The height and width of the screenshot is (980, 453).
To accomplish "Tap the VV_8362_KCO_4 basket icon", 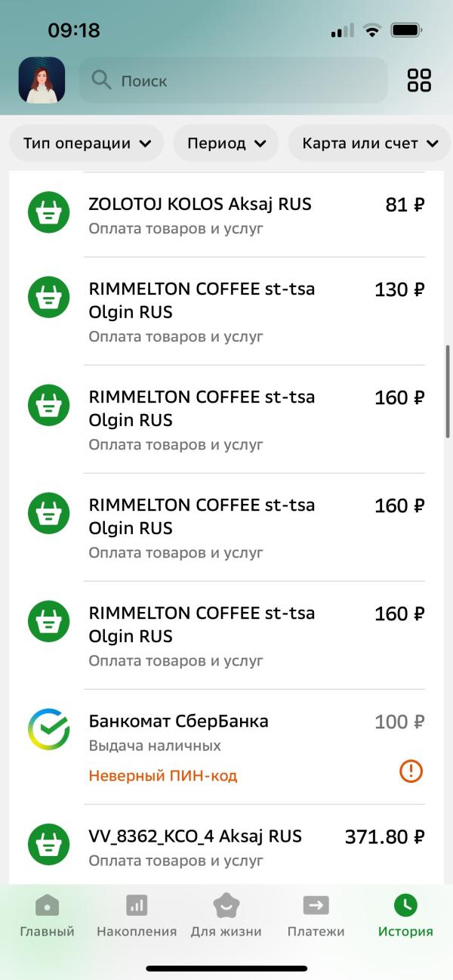I will click(49, 846).
